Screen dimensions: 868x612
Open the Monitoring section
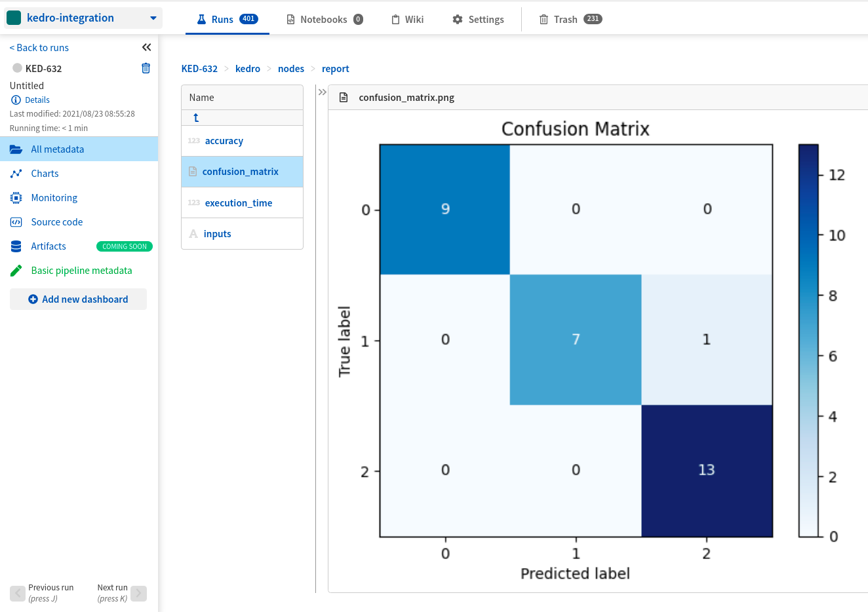[x=16, y=197]
